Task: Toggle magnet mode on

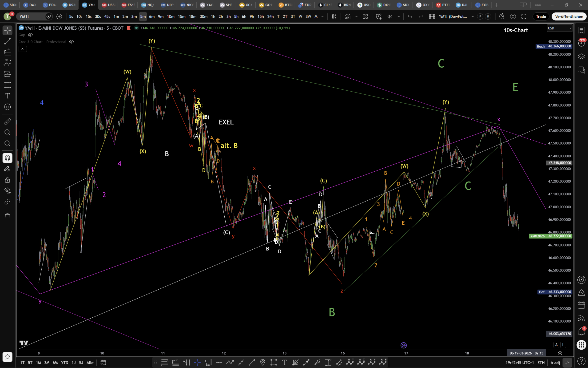Action: [x=7, y=158]
